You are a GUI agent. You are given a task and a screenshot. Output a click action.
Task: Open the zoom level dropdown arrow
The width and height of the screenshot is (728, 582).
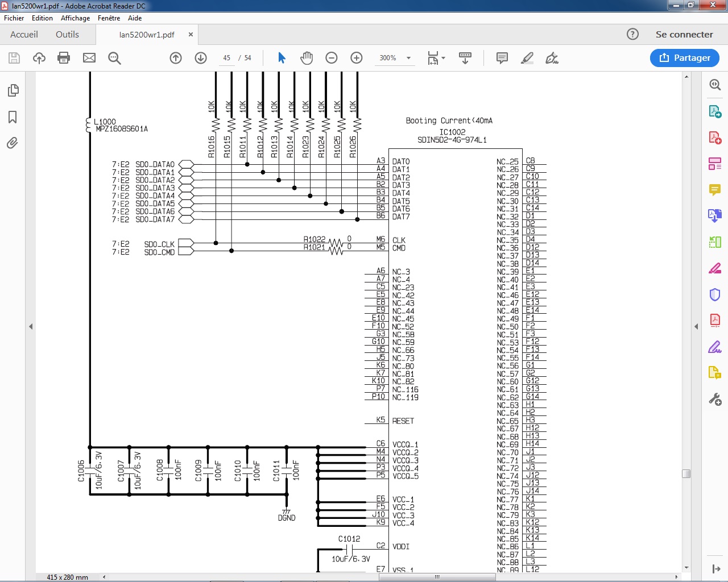coord(408,58)
